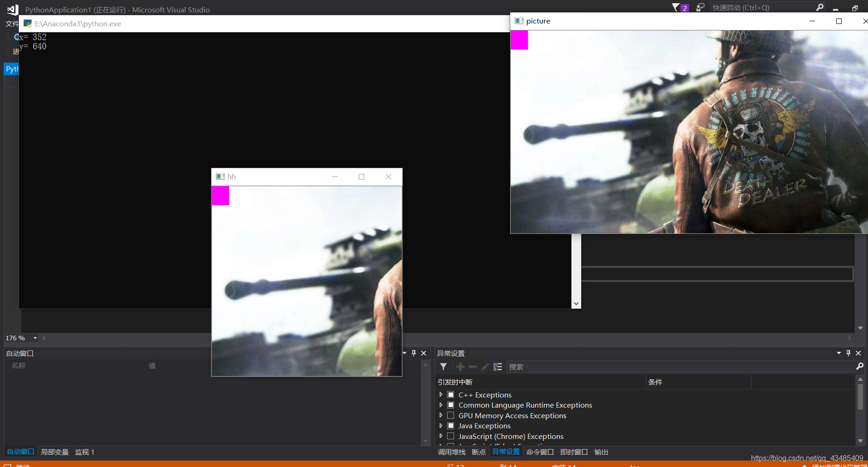The width and height of the screenshot is (868, 467).
Task: Select the Java Exceptions row text
Action: [484, 426]
